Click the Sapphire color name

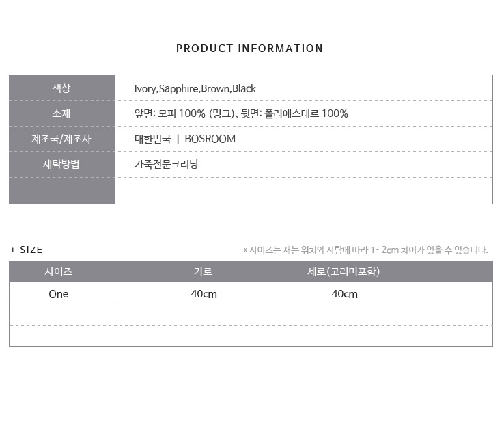pos(178,89)
